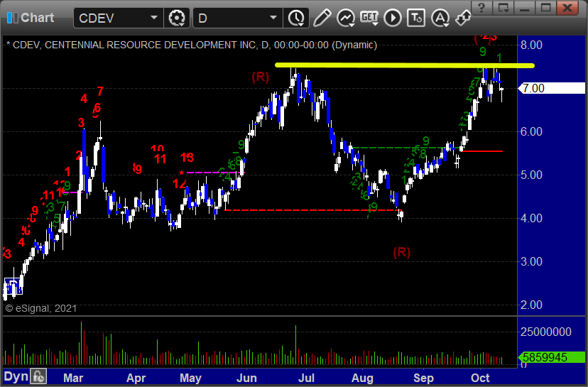Click the Mar date axis label
Viewport: 588px width, 387px height.
tap(72, 378)
